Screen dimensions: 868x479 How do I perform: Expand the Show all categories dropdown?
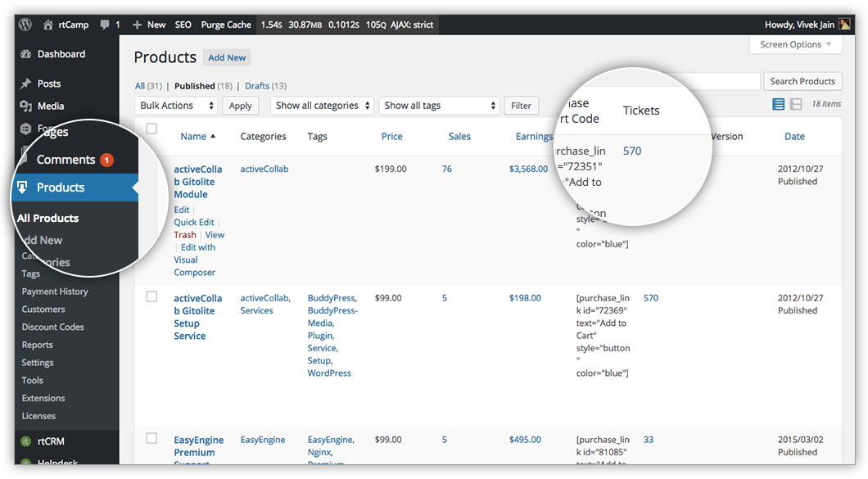tap(322, 106)
